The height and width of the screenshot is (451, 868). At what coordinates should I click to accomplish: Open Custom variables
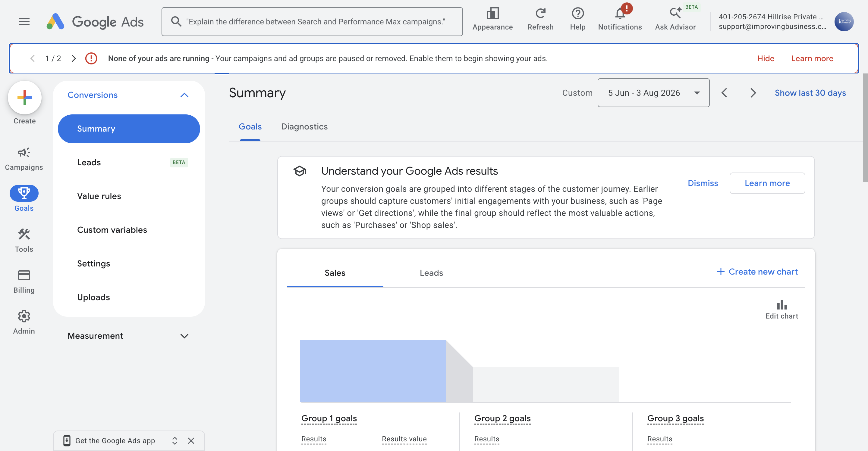tap(129, 229)
